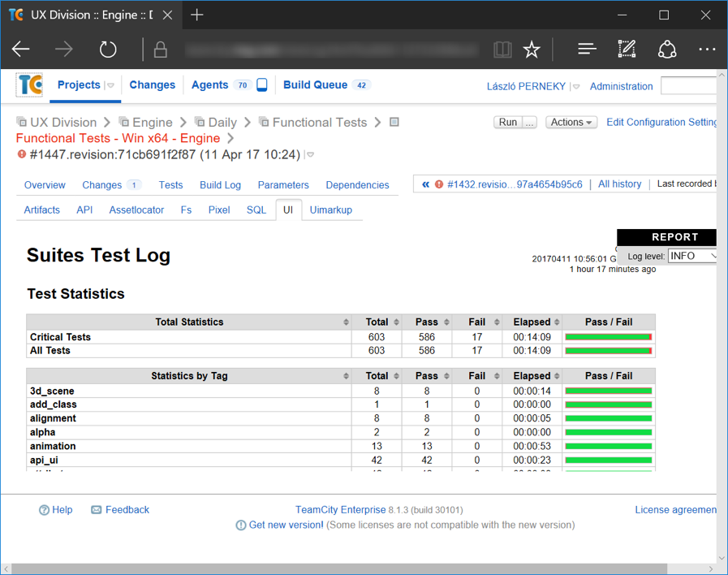Click the lock icon in the address bar
The image size is (728, 575).
[x=161, y=50]
